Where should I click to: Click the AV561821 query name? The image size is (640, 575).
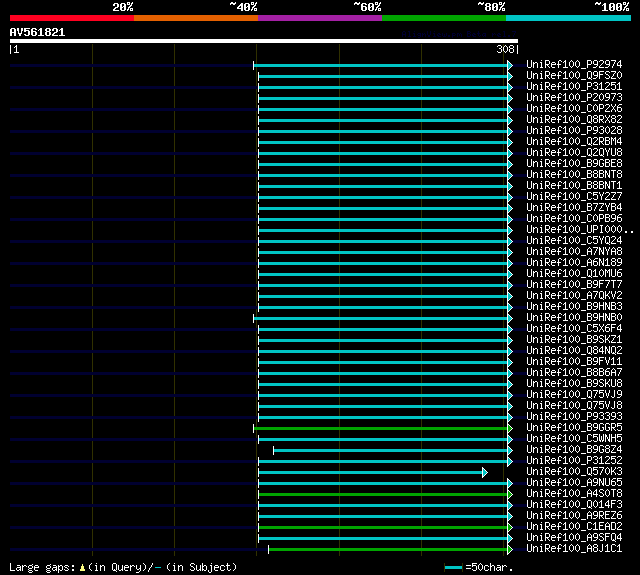pyautogui.click(x=37, y=33)
